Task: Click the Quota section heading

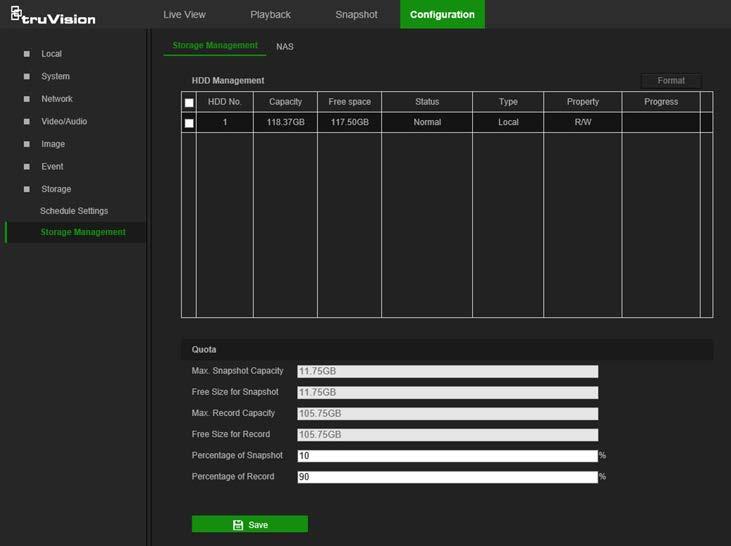Action: [204, 349]
